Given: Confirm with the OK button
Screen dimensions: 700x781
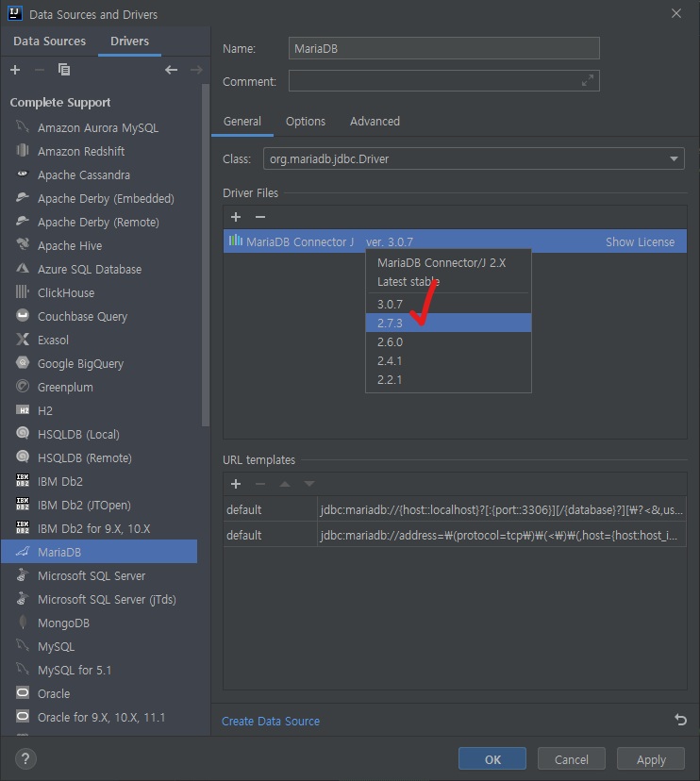Looking at the screenshot, I should [492, 759].
